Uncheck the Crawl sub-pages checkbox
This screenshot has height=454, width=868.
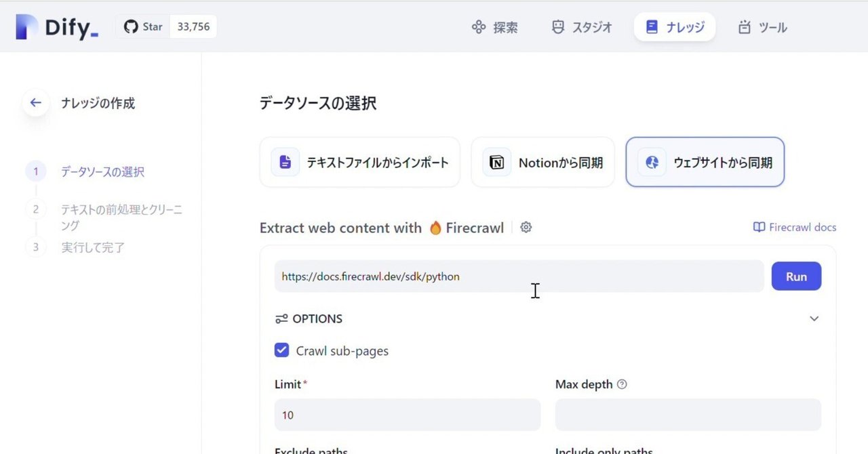click(x=282, y=350)
